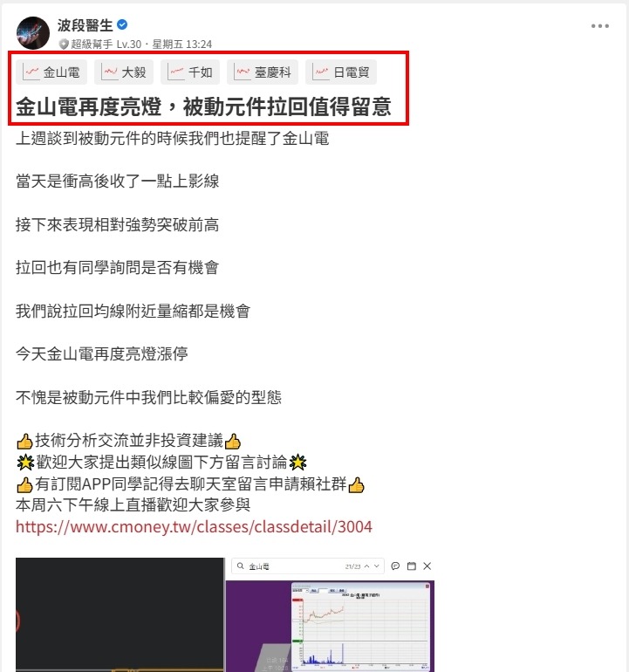This screenshot has height=672, width=629.
Task: Click the 波段醫生 author name
Action: 85,25
